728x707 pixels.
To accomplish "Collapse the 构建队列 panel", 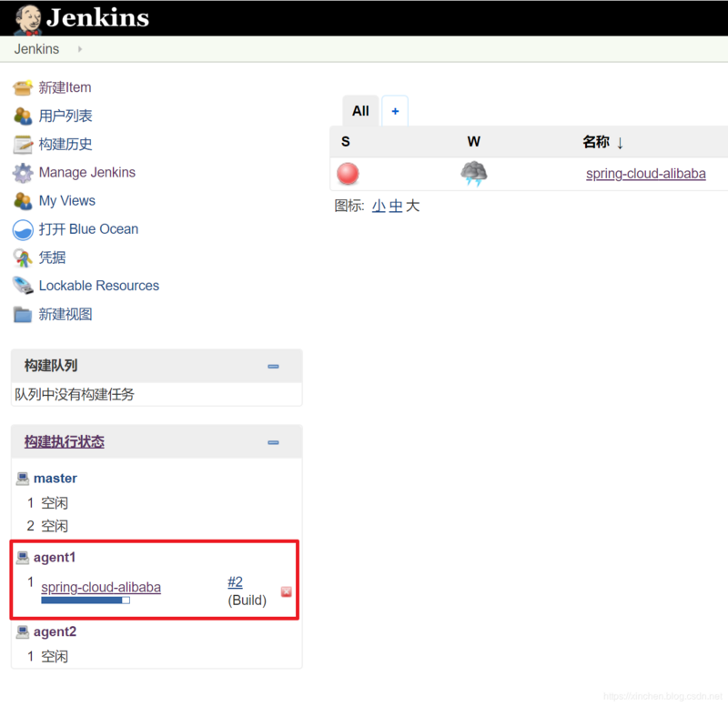I will (273, 365).
